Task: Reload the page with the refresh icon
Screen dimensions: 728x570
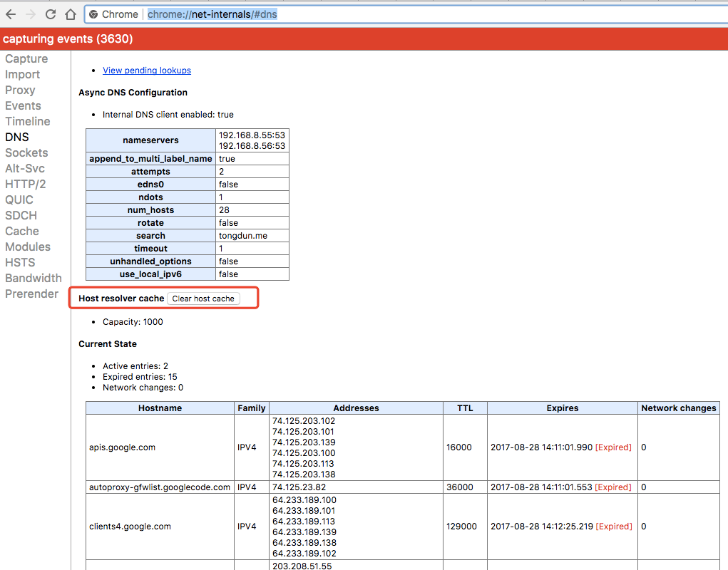Action: (51, 14)
